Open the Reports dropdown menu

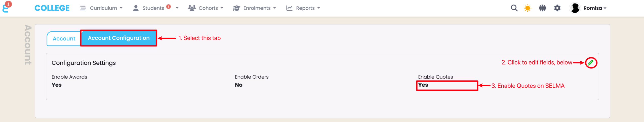[x=303, y=8]
